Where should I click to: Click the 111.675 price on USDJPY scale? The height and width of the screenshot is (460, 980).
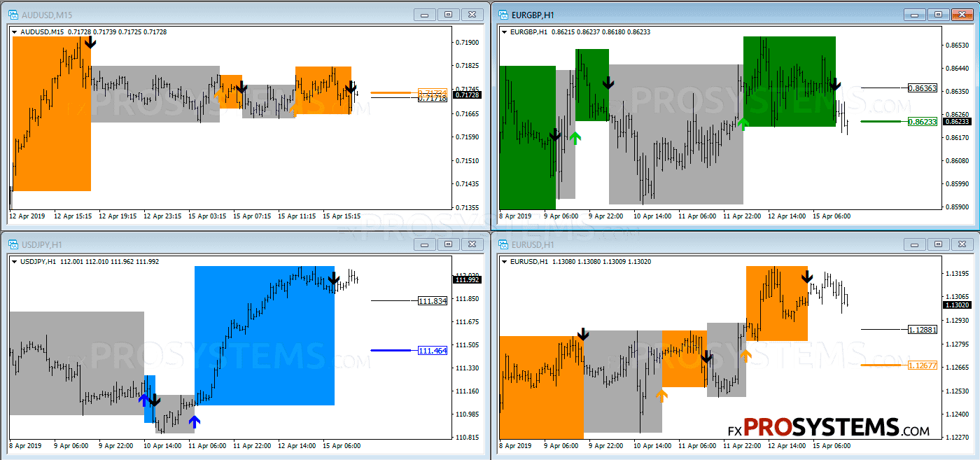pyautogui.click(x=466, y=322)
